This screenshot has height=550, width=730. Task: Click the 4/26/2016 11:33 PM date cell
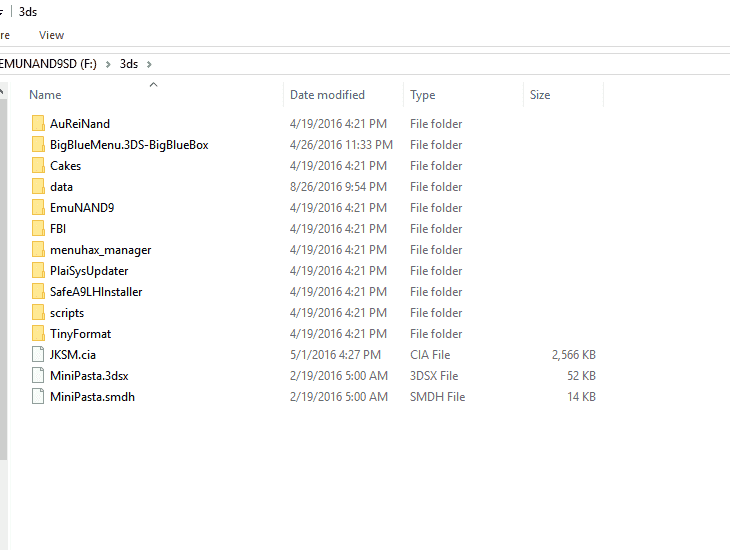click(341, 145)
